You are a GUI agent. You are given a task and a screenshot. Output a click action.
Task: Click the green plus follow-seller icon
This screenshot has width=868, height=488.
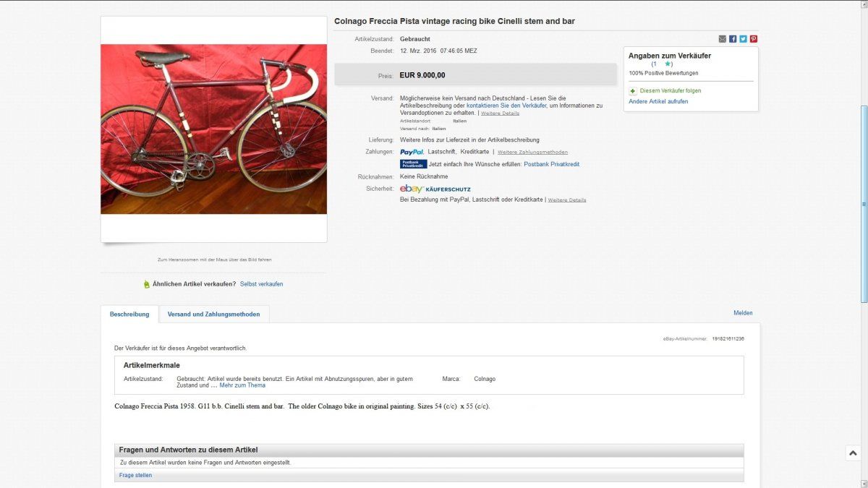633,91
